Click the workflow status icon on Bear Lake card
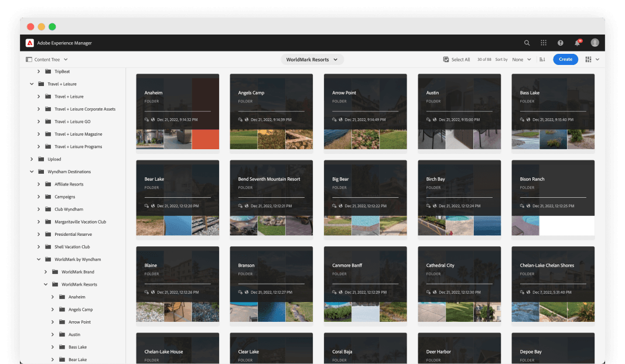This screenshot has height=364, width=625. pyautogui.click(x=146, y=206)
